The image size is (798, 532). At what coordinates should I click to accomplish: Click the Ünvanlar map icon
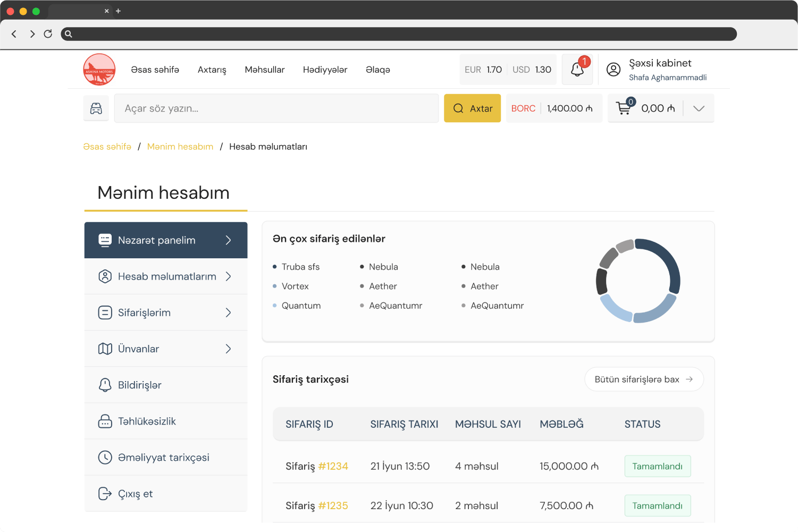105,349
